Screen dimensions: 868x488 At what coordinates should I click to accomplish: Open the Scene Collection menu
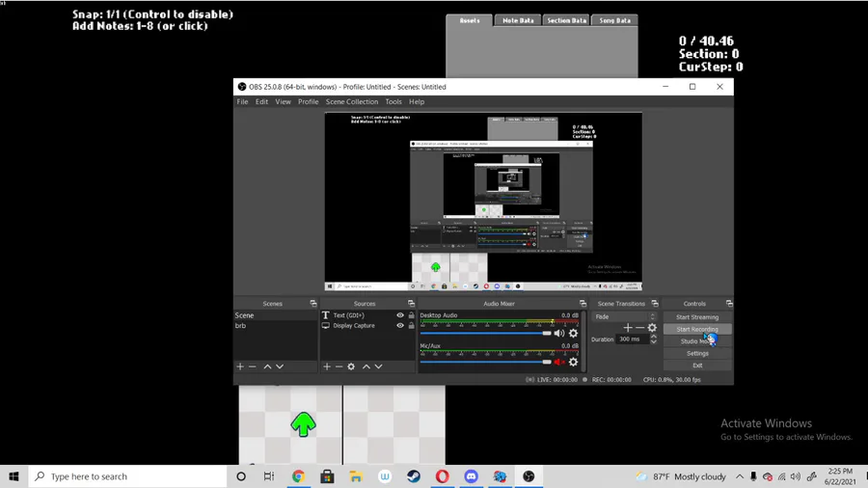(x=352, y=102)
